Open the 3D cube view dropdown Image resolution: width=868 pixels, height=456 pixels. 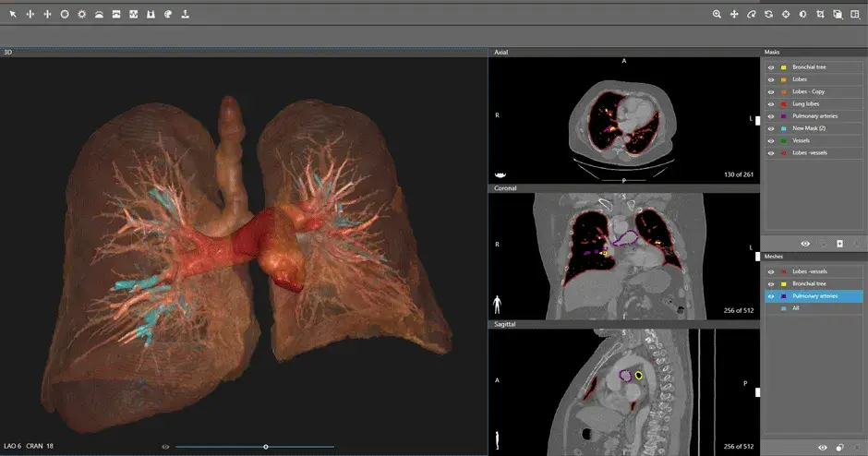tap(838, 15)
